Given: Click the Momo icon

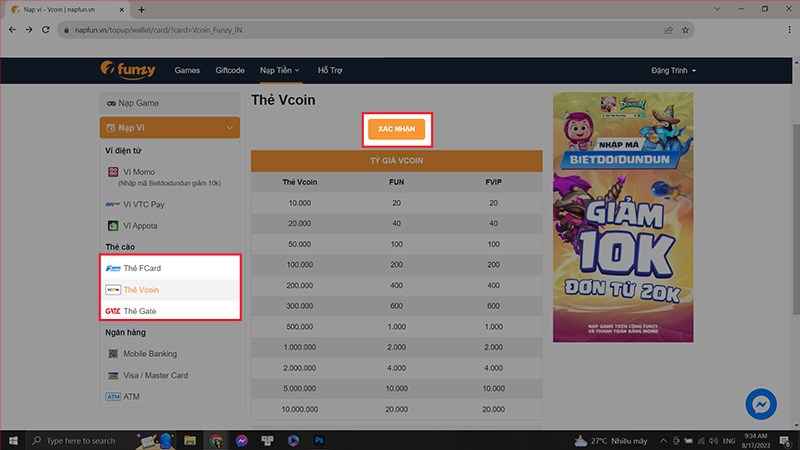Looking at the screenshot, I should [x=113, y=172].
